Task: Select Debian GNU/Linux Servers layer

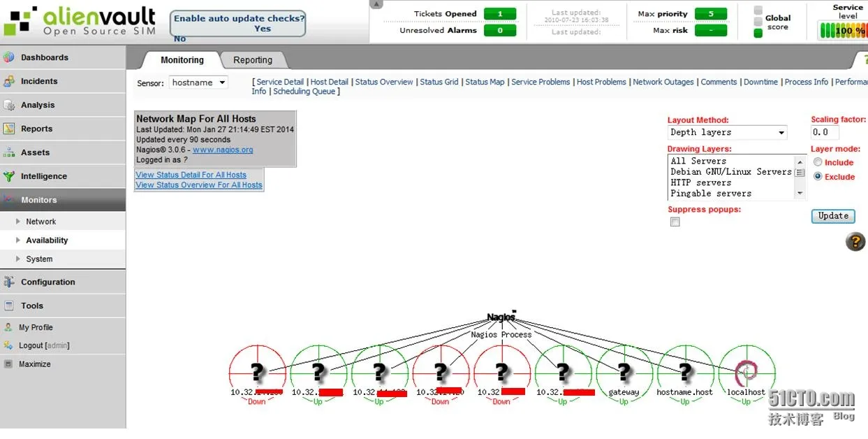Action: click(x=731, y=172)
